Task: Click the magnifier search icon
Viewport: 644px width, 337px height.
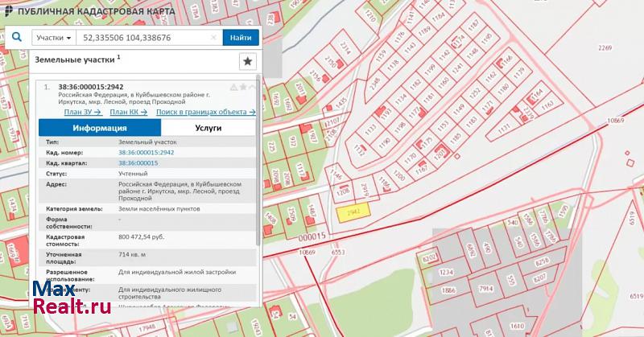Action: [x=17, y=37]
